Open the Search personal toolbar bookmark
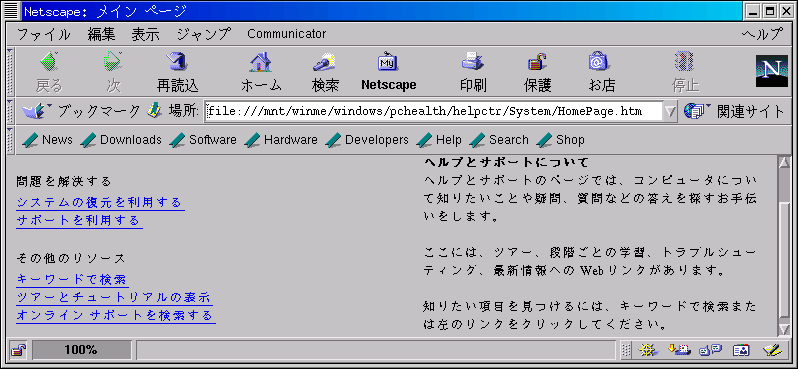The image size is (798, 369). pyautogui.click(x=499, y=139)
